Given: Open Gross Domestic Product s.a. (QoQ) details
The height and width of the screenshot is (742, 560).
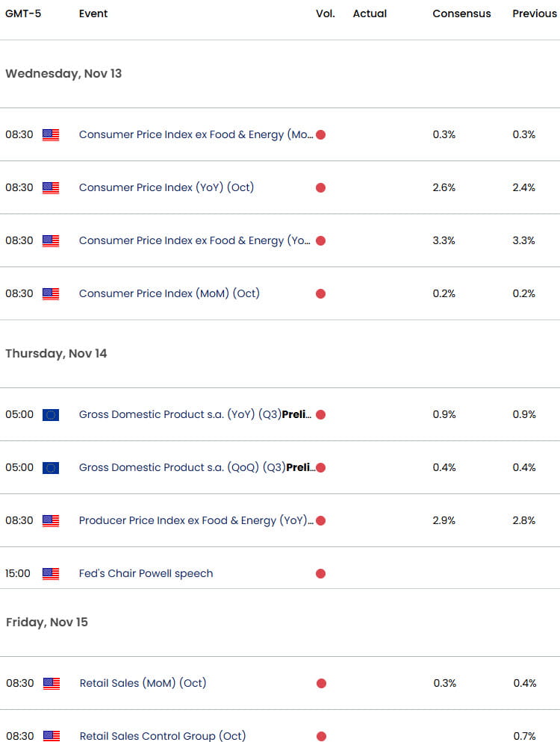Looking at the screenshot, I should click(x=190, y=467).
